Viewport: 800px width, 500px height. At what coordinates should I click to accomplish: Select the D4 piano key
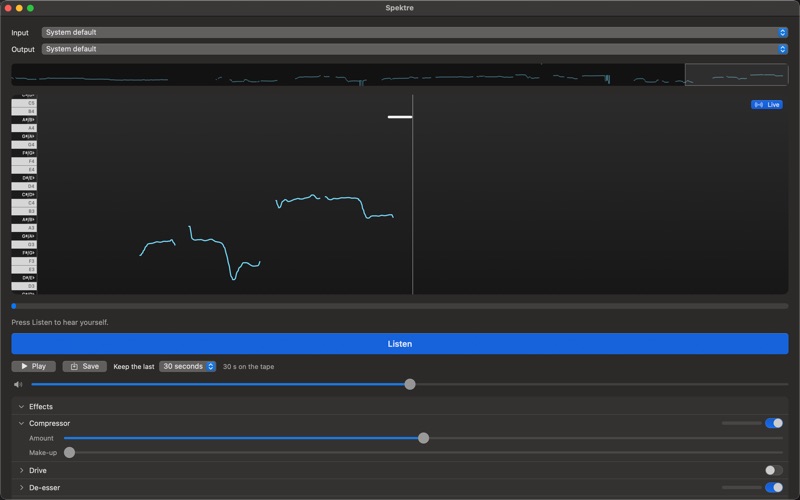[24, 186]
